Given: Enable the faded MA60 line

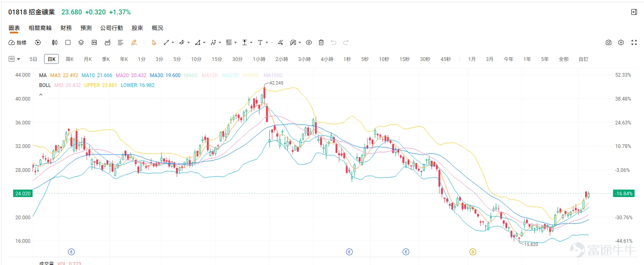Looking at the screenshot, I should coord(191,75).
